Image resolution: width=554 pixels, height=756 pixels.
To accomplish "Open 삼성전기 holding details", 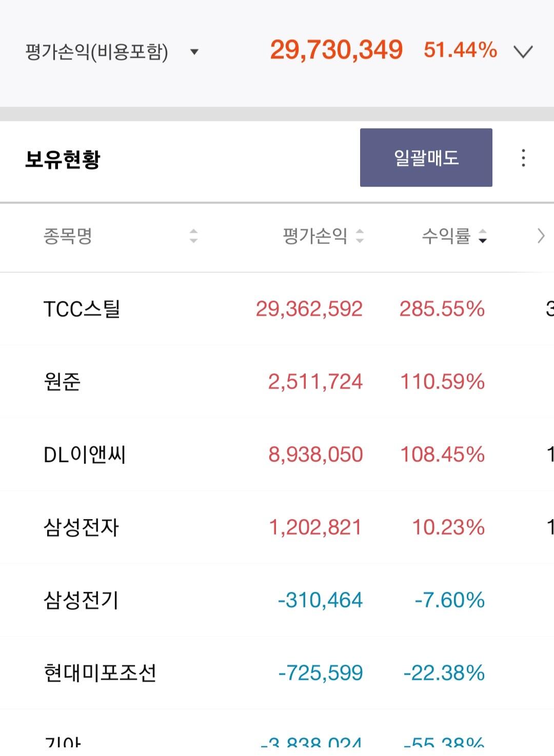I will [81, 601].
